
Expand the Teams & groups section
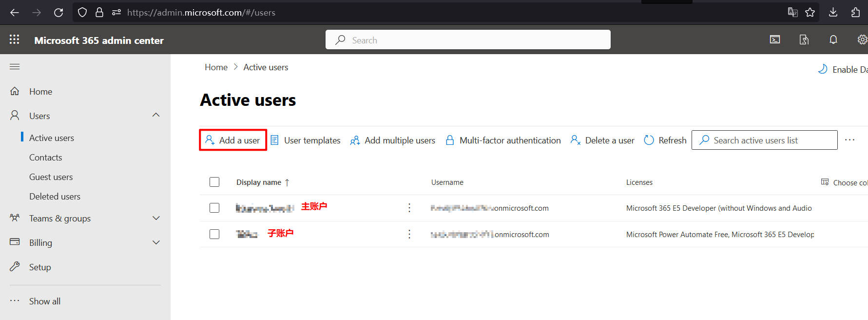click(x=156, y=218)
